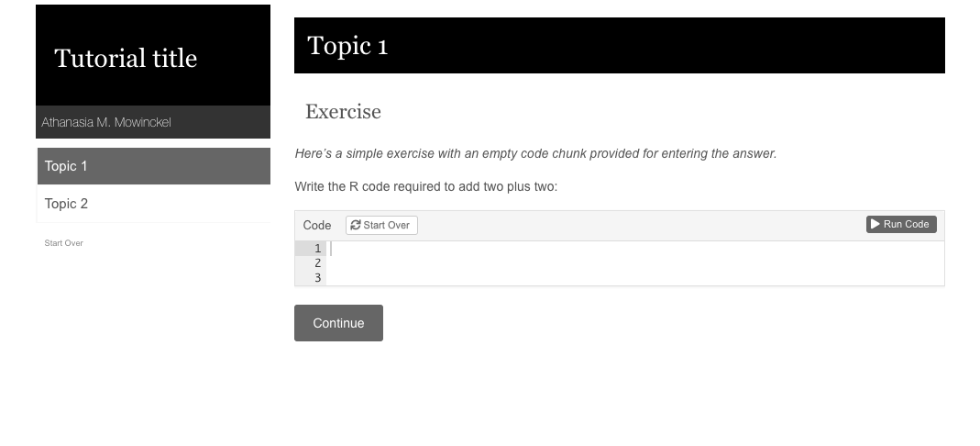The width and height of the screenshot is (980, 446).
Task: Click the Topic 1 header banner
Action: 620,46
